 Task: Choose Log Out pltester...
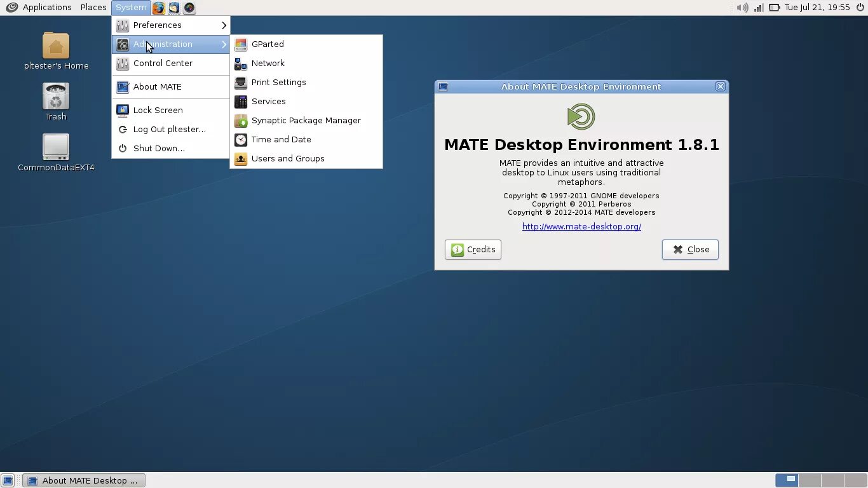171,130
